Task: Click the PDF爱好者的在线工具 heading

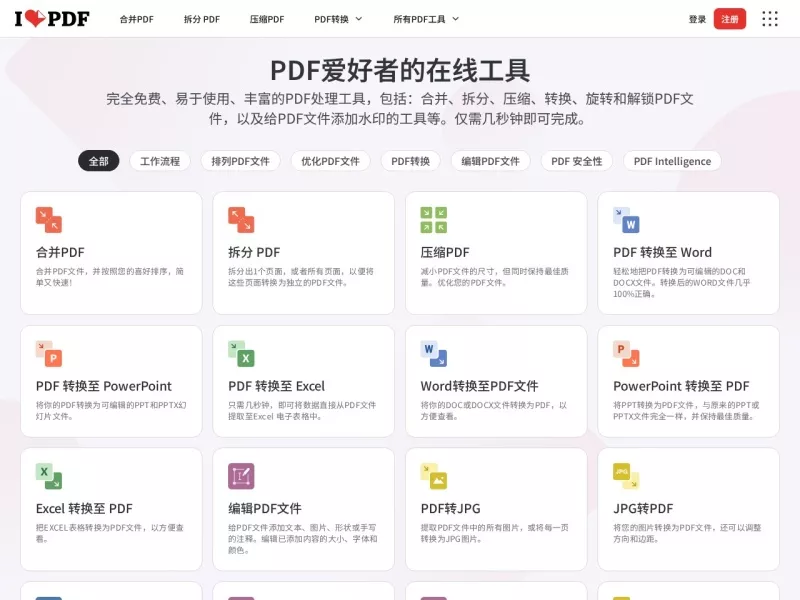Action: coord(400,70)
